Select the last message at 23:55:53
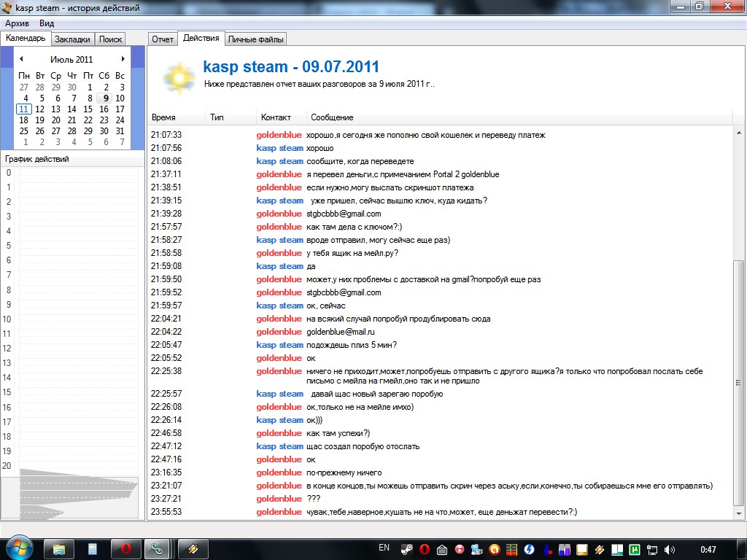747x560 pixels. (441, 512)
